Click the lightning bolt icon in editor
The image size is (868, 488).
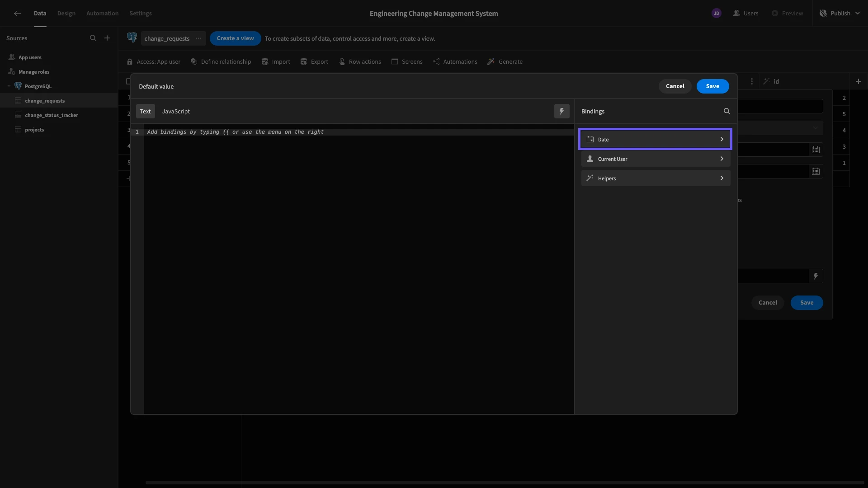pos(561,111)
